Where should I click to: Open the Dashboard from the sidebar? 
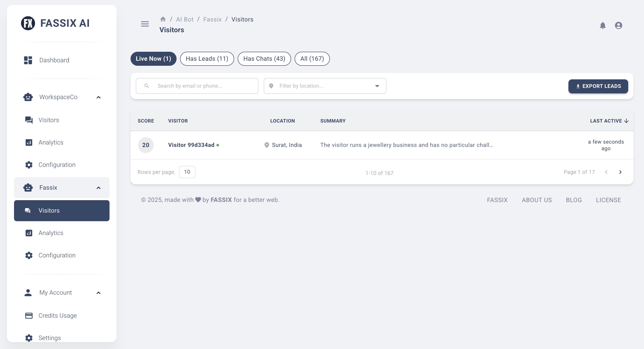click(x=54, y=60)
